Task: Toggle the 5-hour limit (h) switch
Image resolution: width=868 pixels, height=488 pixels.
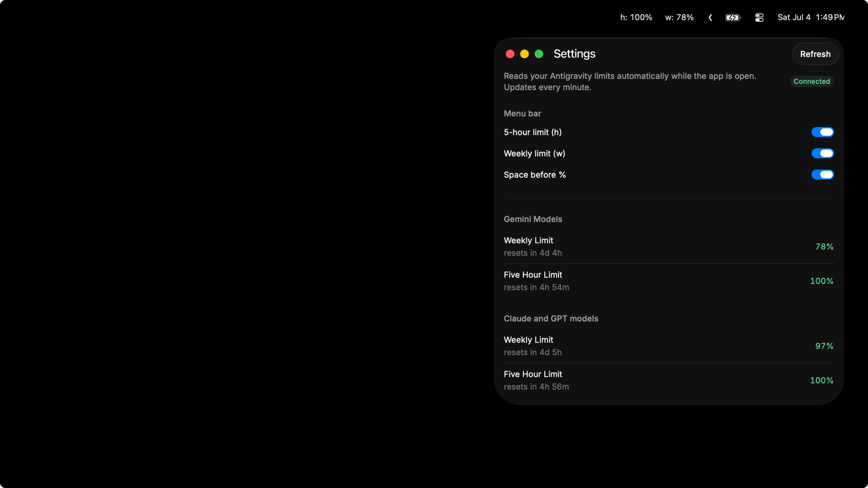Action: [x=822, y=132]
